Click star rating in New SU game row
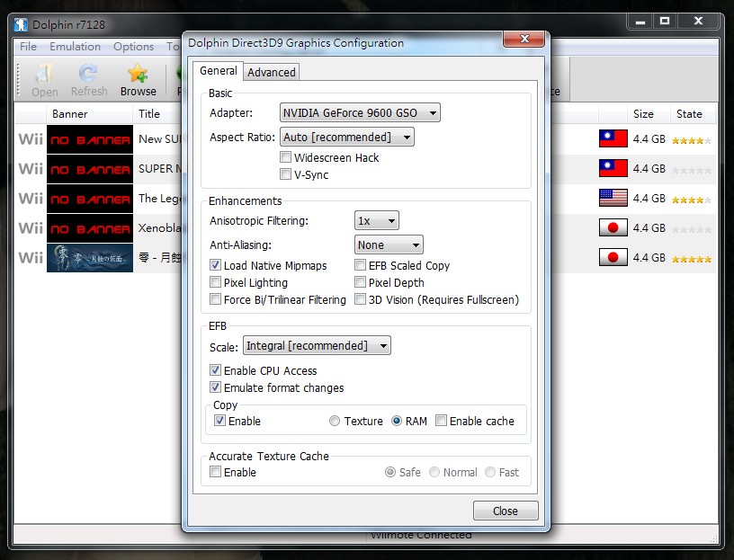Image resolution: width=734 pixels, height=560 pixels. [692, 140]
